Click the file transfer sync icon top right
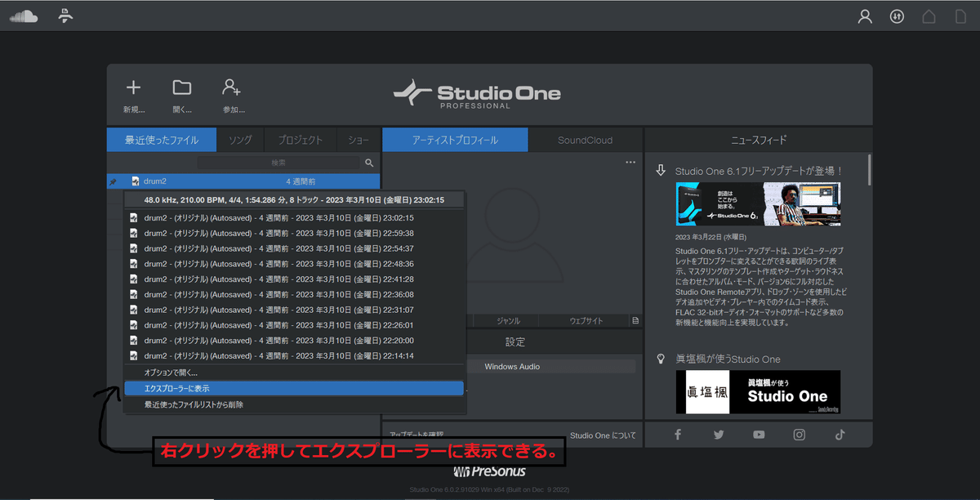The width and height of the screenshot is (980, 500). pos(896,15)
